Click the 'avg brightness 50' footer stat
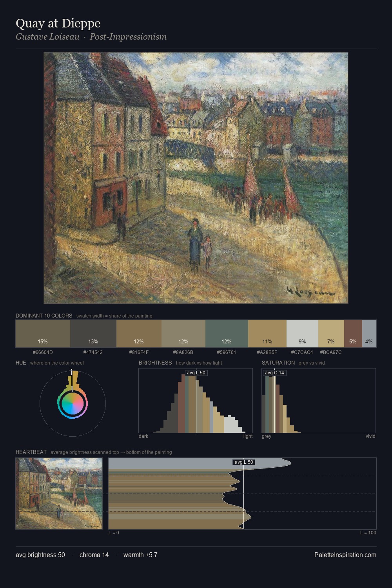The height and width of the screenshot is (588, 392). coord(40,555)
